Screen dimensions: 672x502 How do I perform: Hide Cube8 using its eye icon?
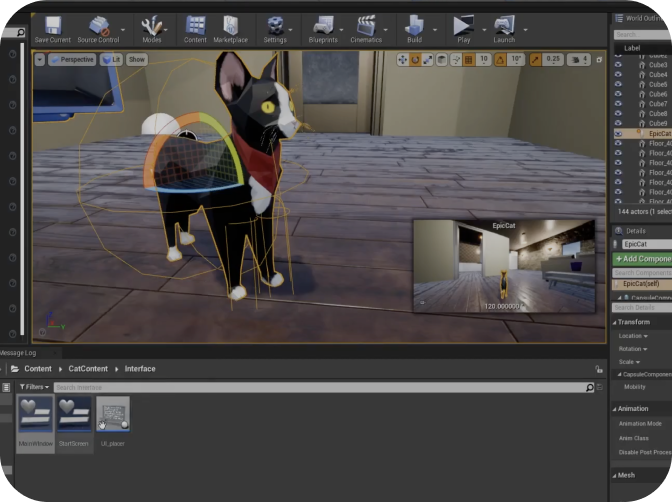click(618, 114)
